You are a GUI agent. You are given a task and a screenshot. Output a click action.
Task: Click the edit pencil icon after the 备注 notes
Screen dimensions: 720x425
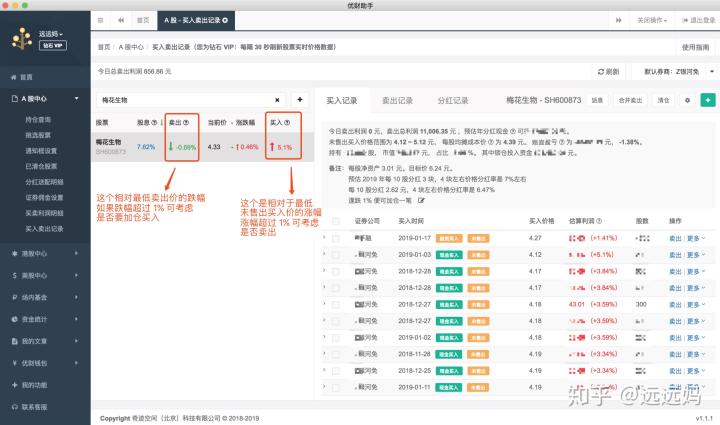422,201
